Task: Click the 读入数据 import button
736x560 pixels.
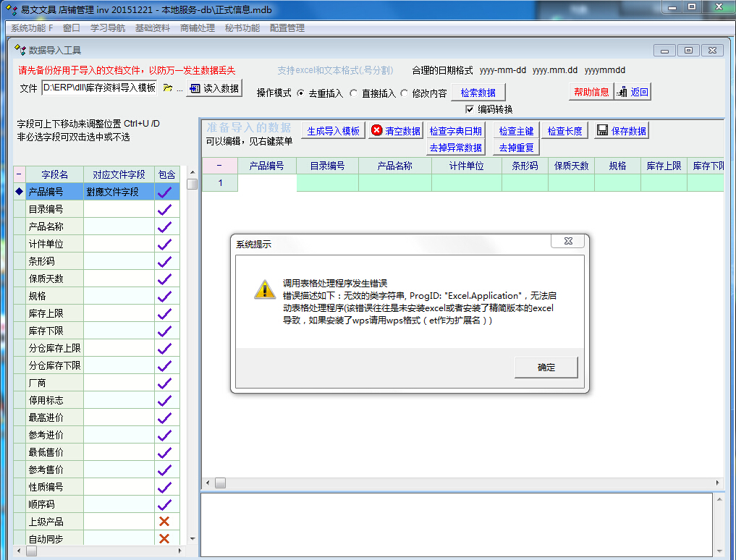Action: pyautogui.click(x=213, y=88)
